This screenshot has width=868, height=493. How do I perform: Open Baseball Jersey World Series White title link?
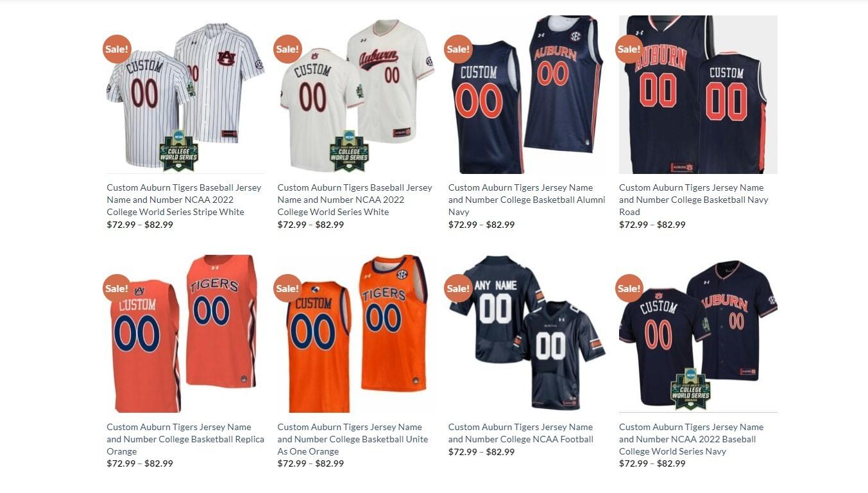pyautogui.click(x=355, y=200)
